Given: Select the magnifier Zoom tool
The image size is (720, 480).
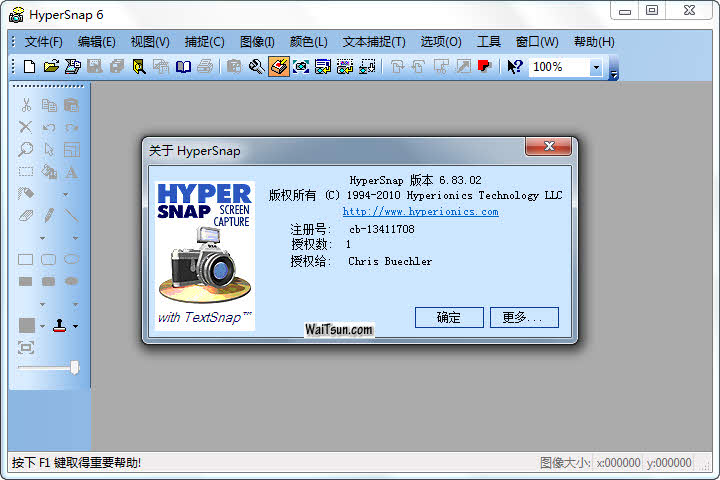Looking at the screenshot, I should 26,149.
